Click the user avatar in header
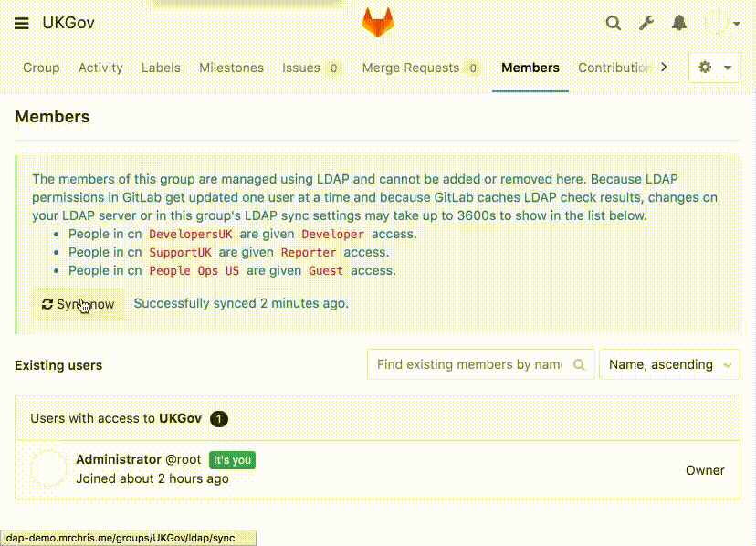Image resolution: width=756 pixels, height=546 pixels. [717, 24]
